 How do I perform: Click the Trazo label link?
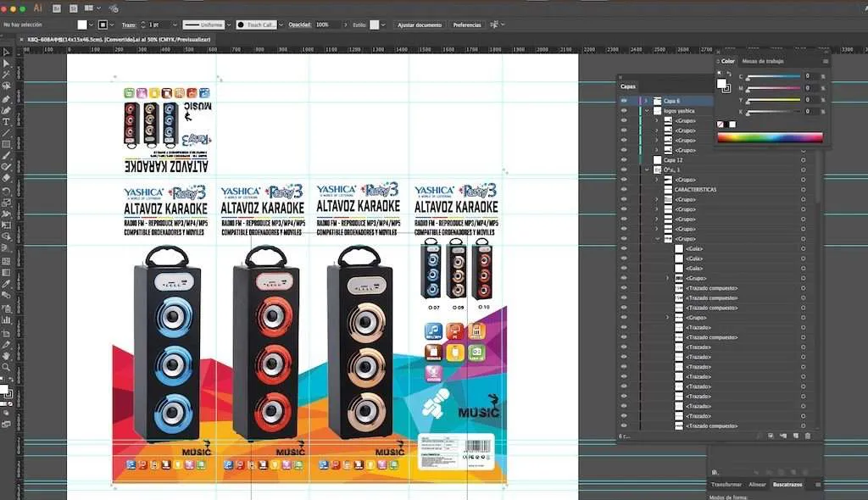pos(129,25)
